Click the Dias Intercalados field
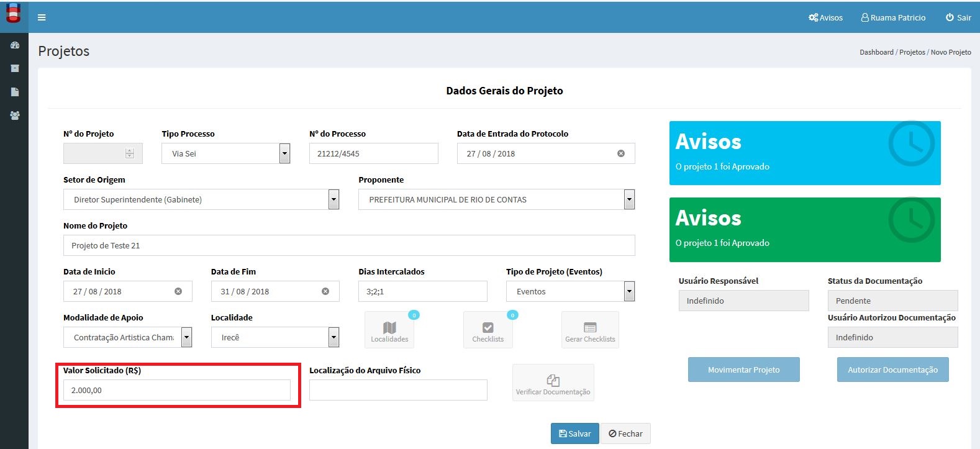The height and width of the screenshot is (449, 980). click(423, 291)
